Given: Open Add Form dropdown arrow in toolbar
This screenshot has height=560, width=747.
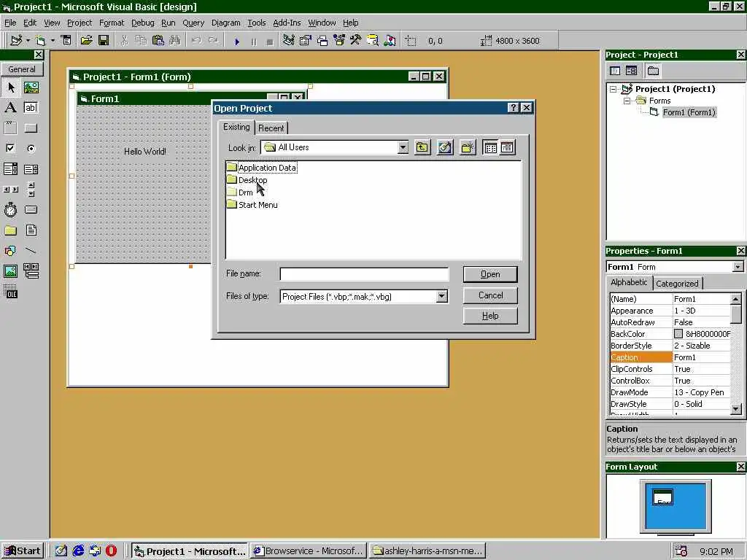Looking at the screenshot, I should (x=53, y=41).
